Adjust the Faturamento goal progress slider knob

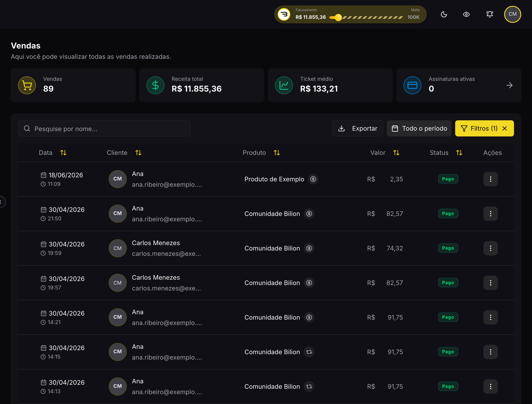tap(338, 17)
